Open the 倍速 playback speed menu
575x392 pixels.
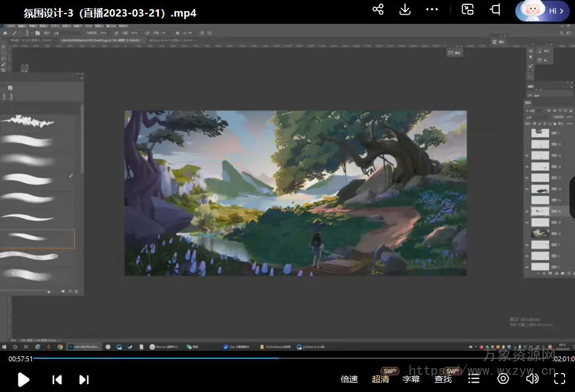349,379
